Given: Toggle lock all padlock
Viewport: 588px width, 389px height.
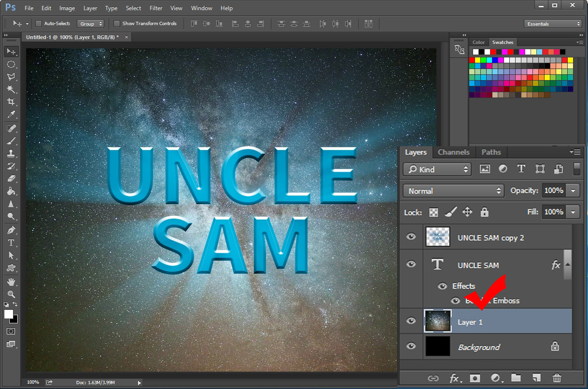Looking at the screenshot, I should pos(484,212).
